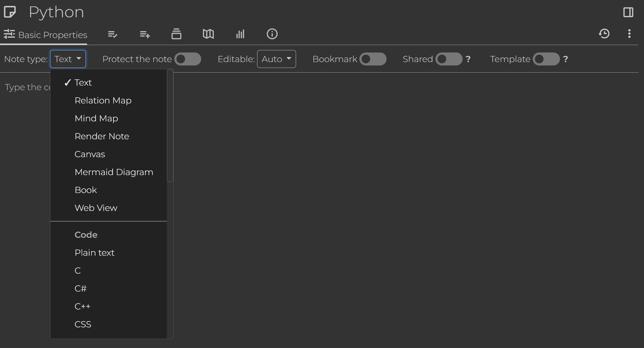This screenshot has width=644, height=348.
Task: Choose Mermaid Diagram from note types
Action: click(x=114, y=172)
